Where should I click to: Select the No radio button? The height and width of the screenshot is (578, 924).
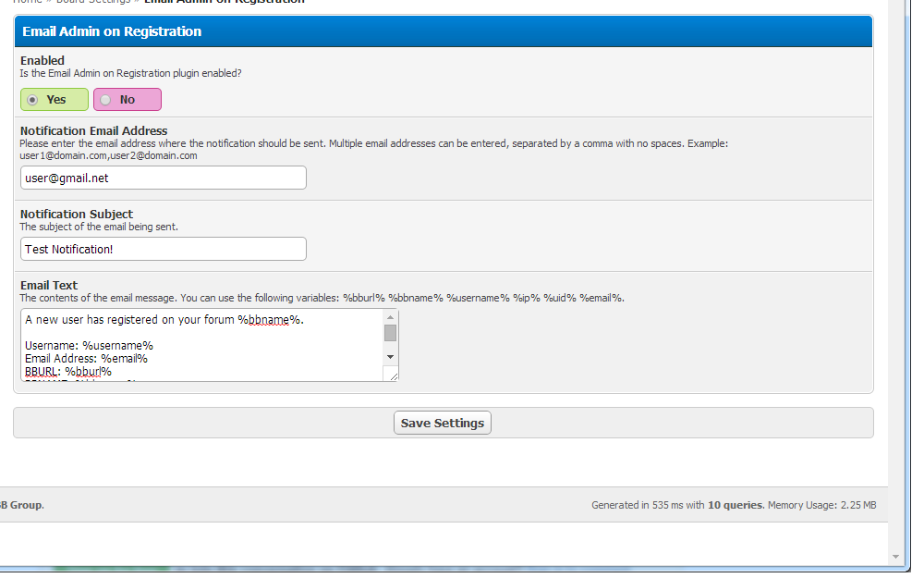click(x=106, y=100)
